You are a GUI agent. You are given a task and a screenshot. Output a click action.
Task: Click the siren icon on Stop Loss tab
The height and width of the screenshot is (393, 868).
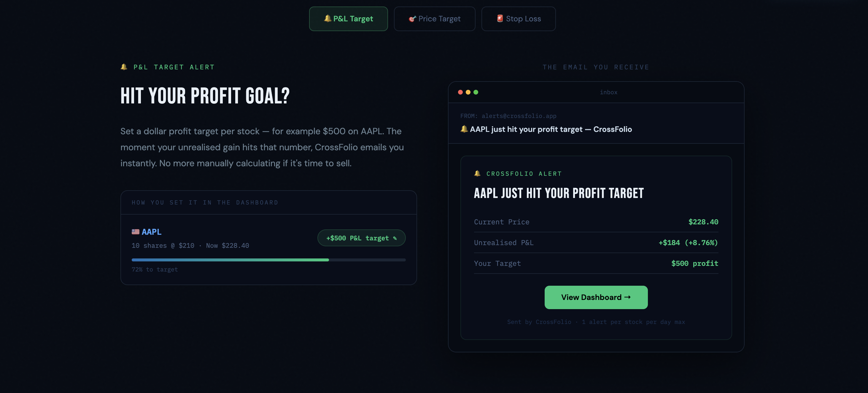(x=500, y=18)
